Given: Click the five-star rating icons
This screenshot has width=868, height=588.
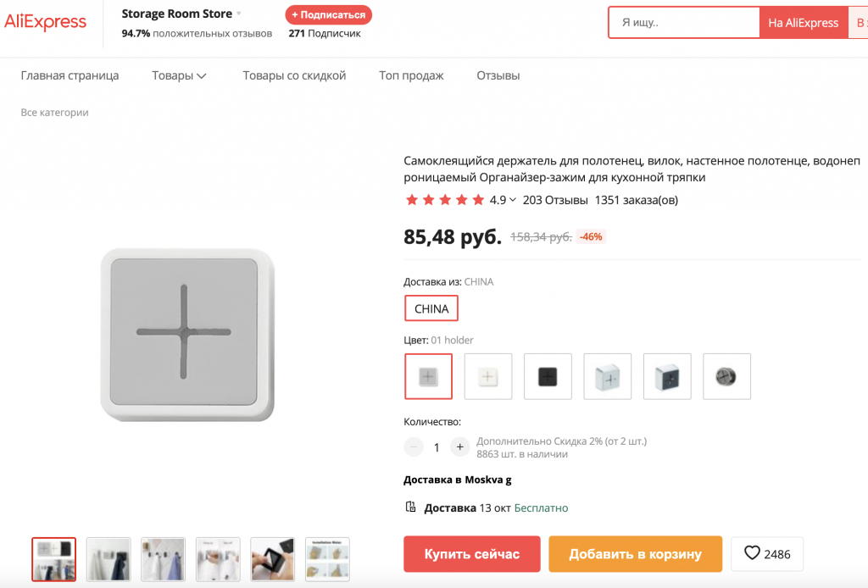Looking at the screenshot, I should point(445,201).
